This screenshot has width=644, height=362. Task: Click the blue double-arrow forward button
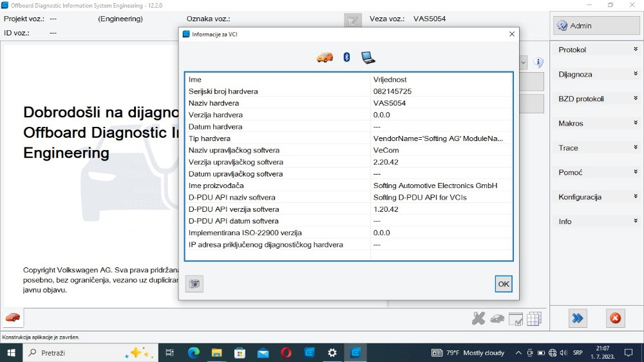click(x=578, y=318)
